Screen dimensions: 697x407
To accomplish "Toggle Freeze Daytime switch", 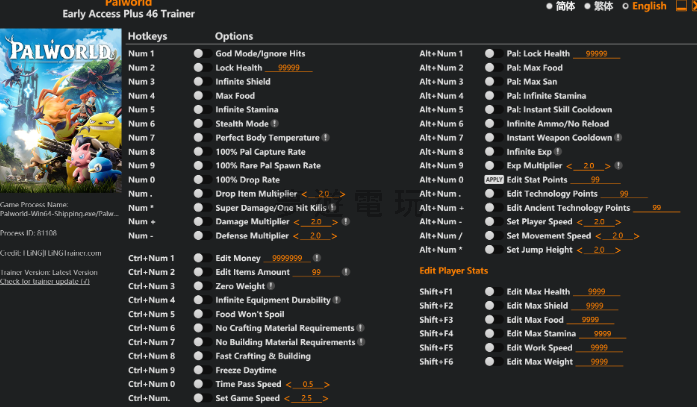I will pos(203,370).
